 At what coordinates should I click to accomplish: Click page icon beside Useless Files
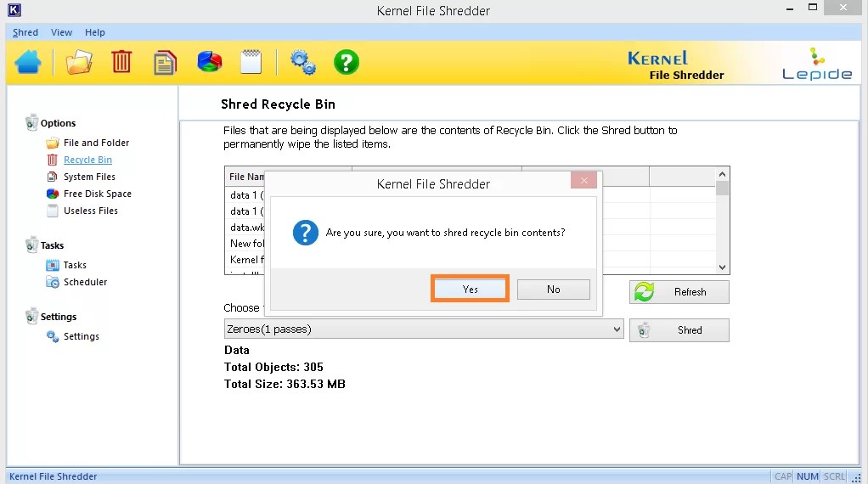53,211
